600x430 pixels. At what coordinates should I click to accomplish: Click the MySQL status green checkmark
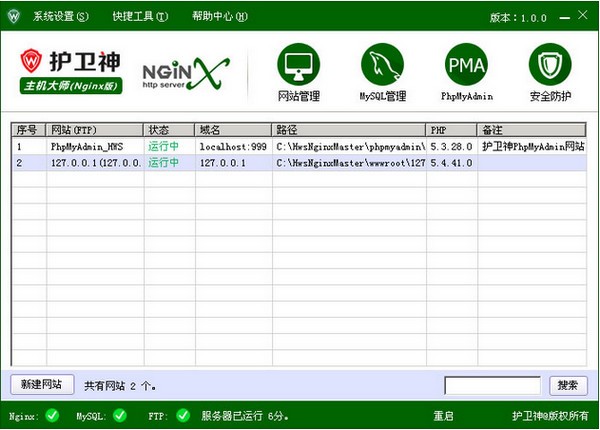click(120, 415)
